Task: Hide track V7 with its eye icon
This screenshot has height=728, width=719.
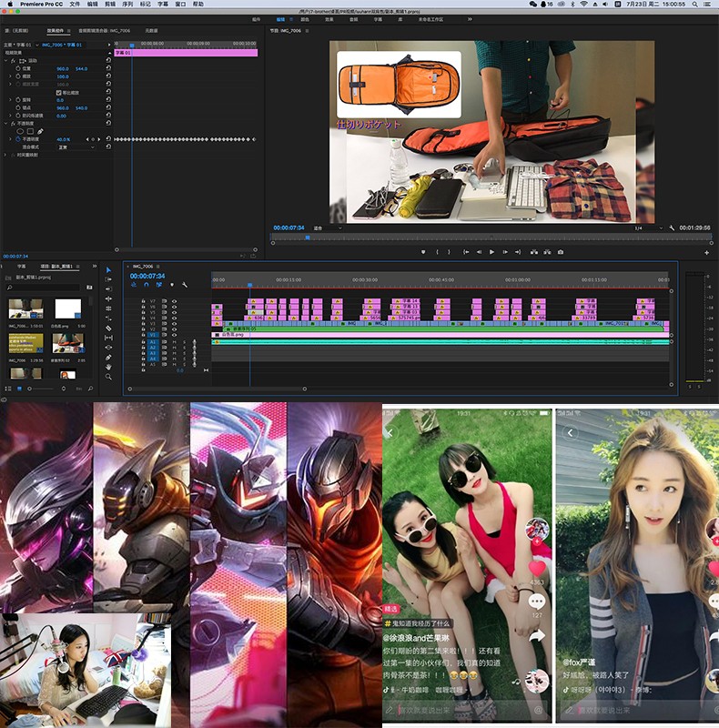Action: 175,301
